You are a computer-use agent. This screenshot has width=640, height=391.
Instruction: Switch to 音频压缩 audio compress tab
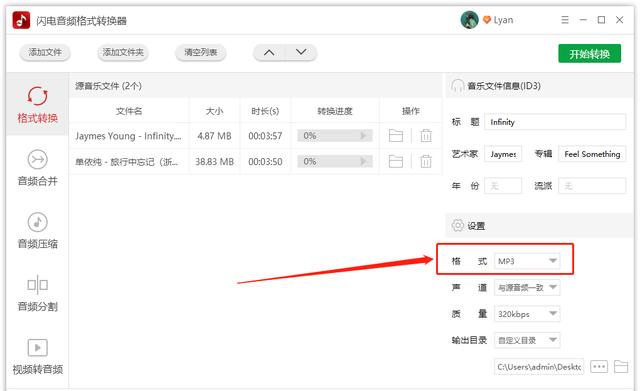[x=38, y=230]
